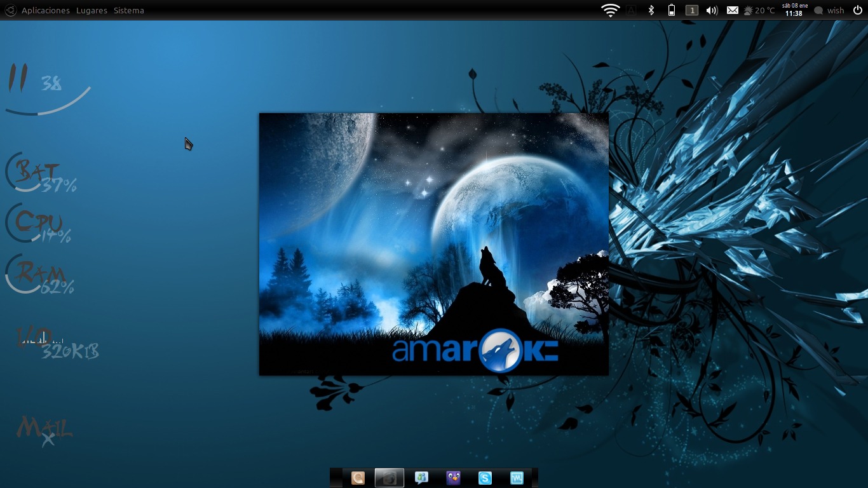Screen dimensions: 868x488
Task: Open the mail envelope messaging indicator
Action: [x=733, y=10]
